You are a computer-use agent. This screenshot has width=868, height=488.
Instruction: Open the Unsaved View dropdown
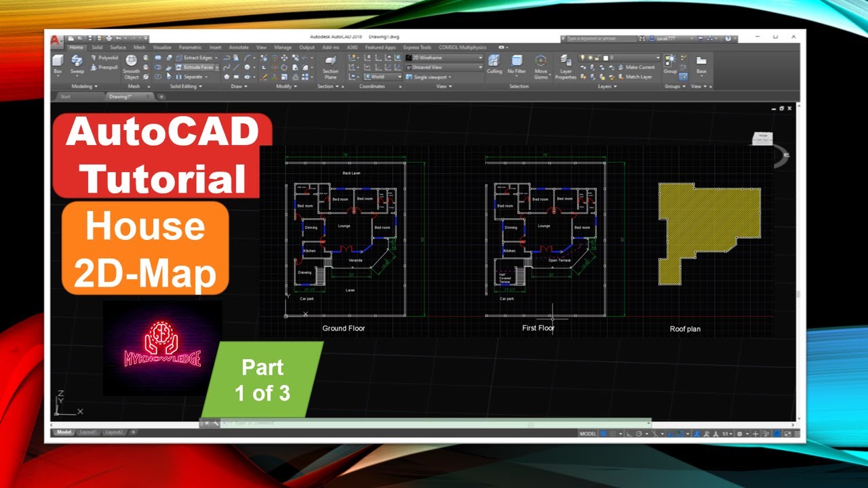click(443, 67)
